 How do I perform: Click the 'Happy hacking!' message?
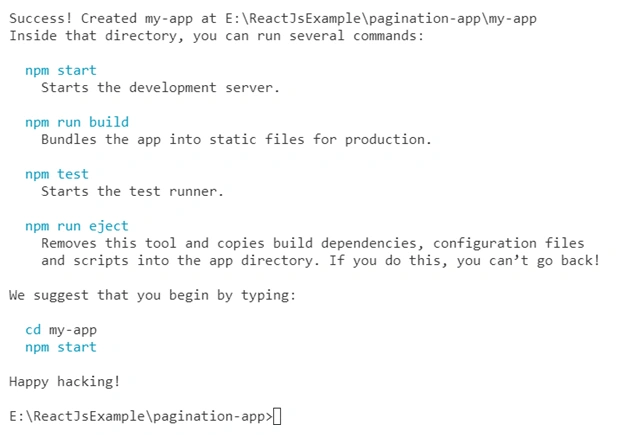[x=64, y=382]
